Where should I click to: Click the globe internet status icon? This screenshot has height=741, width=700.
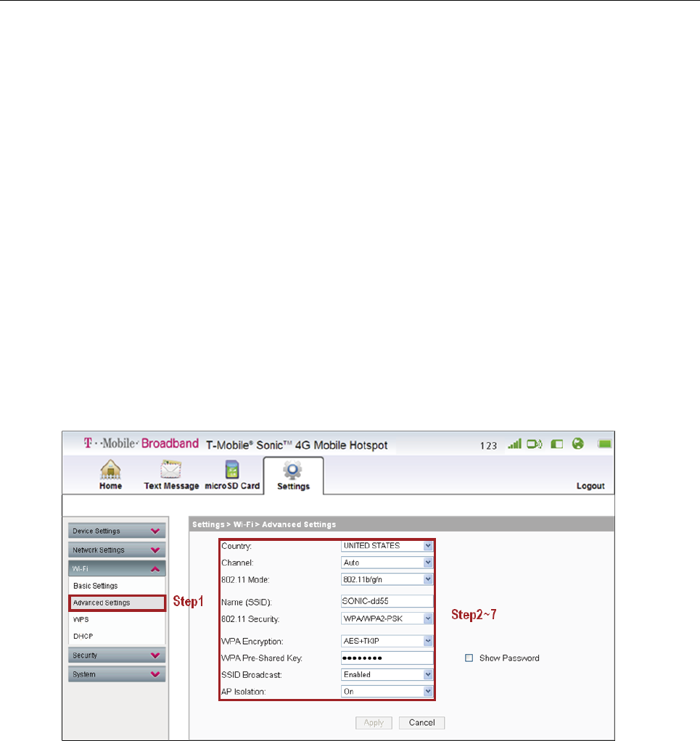pyautogui.click(x=578, y=444)
